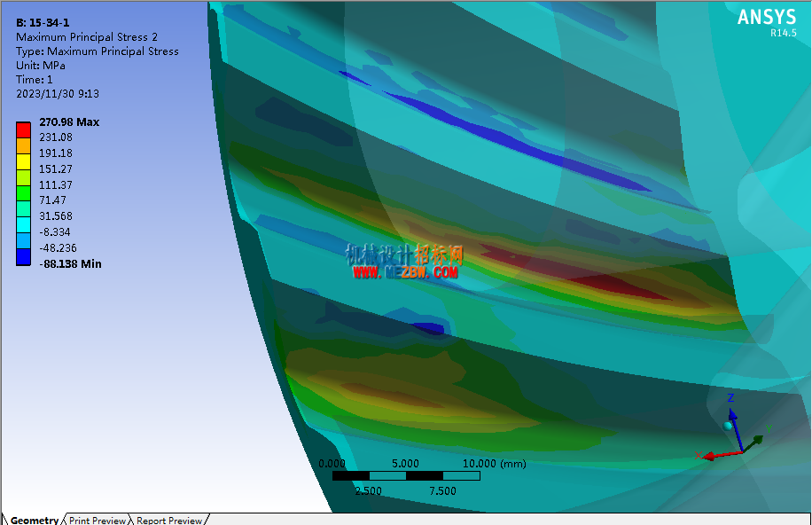
Task: Select the -8.334 legend value
Action: [55, 232]
